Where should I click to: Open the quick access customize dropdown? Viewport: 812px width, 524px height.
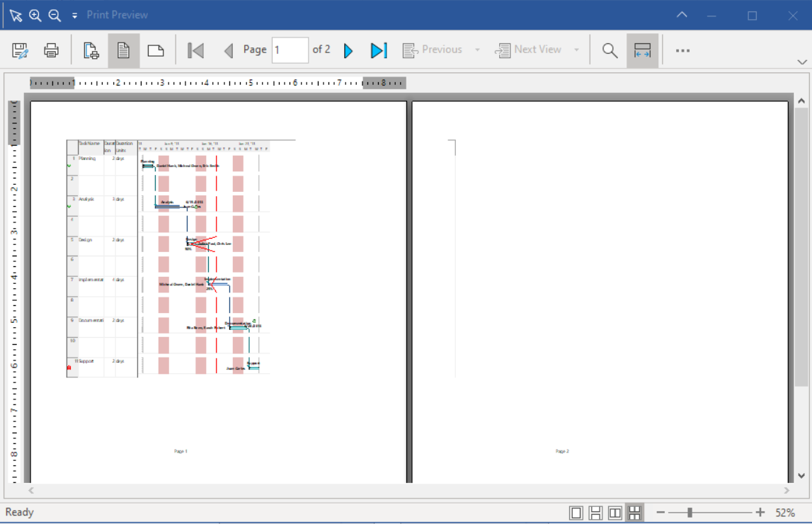[74, 16]
